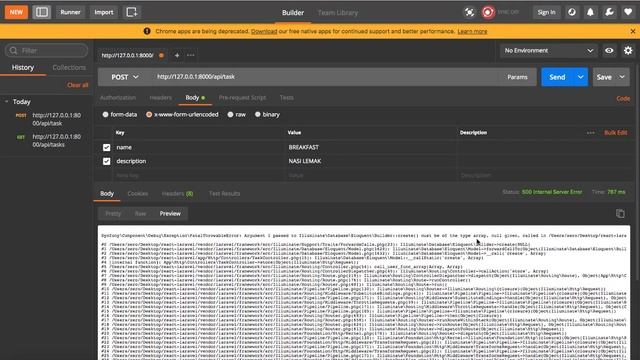Click the 500 Internal Server Error status
The width and height of the screenshot is (640, 360).
[x=552, y=192]
